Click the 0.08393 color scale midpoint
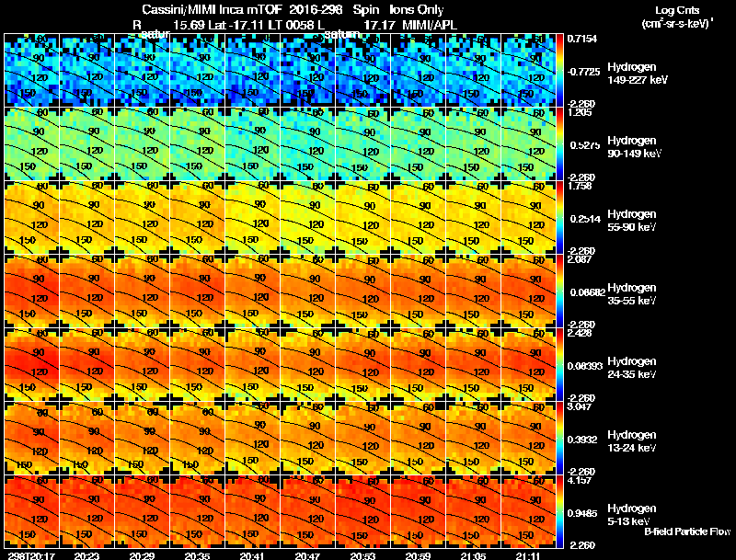Viewport: 736px width, 560px height. point(585,366)
